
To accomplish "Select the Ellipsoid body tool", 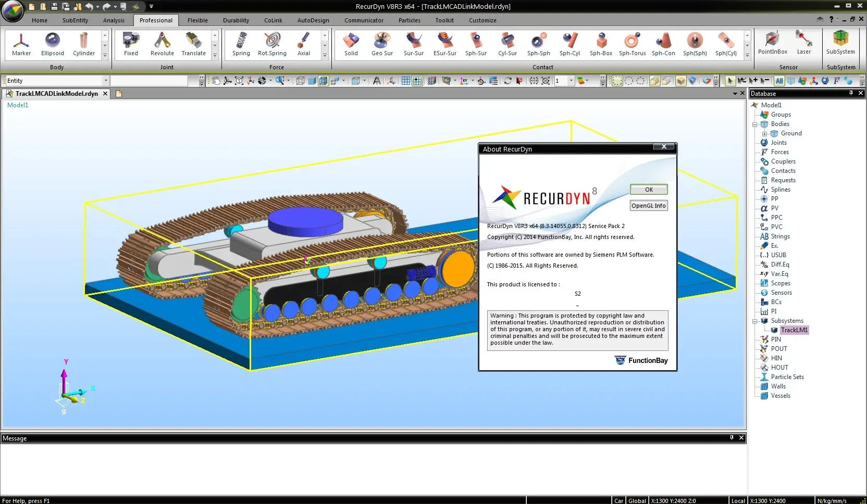I will (x=53, y=44).
